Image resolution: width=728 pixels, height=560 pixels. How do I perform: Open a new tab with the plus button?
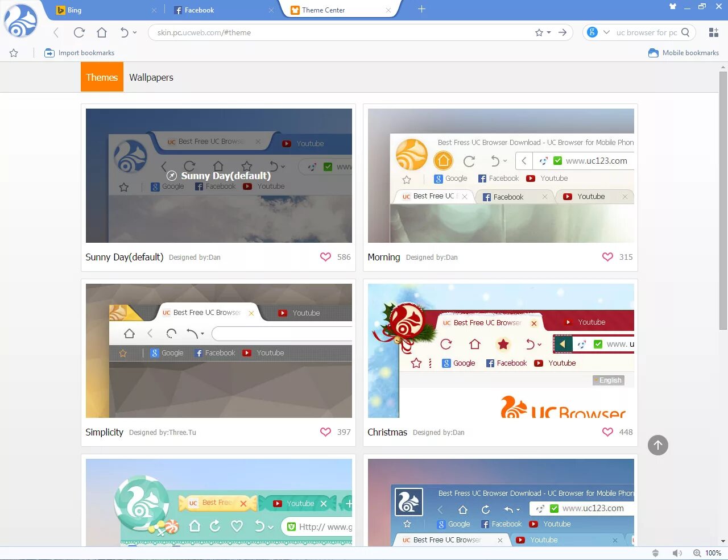point(421,9)
